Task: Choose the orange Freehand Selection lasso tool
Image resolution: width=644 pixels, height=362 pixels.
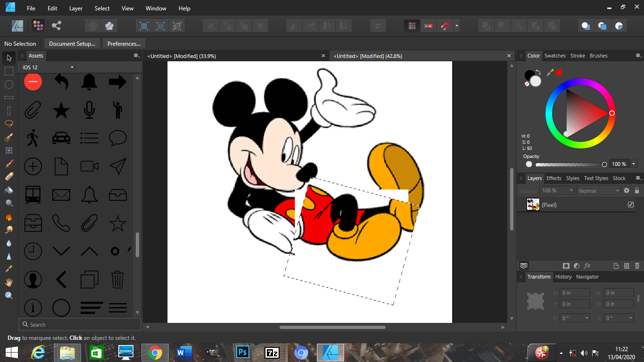Action: point(9,123)
